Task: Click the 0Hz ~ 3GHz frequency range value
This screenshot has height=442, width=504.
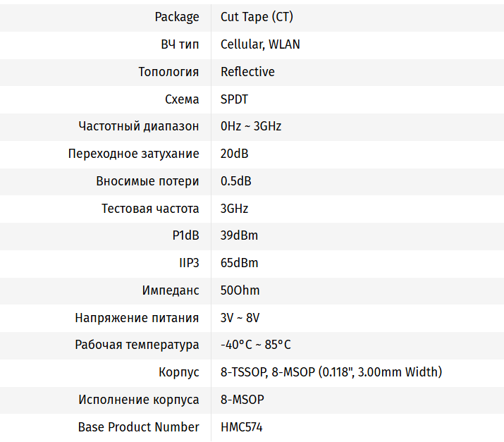Action: [x=251, y=126]
